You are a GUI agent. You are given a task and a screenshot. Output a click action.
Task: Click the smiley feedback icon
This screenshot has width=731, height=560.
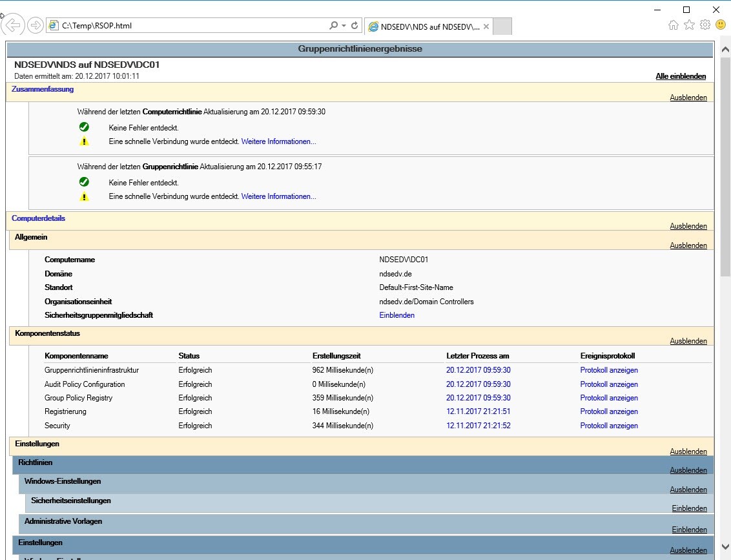coord(720,25)
